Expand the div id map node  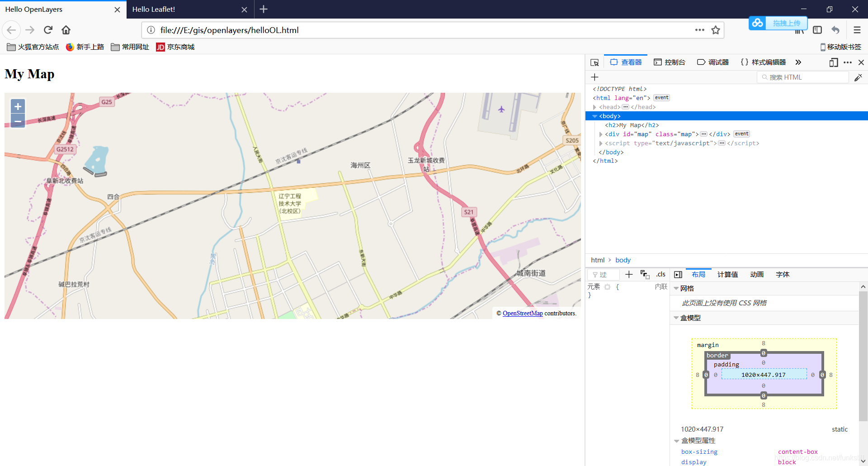click(x=600, y=134)
